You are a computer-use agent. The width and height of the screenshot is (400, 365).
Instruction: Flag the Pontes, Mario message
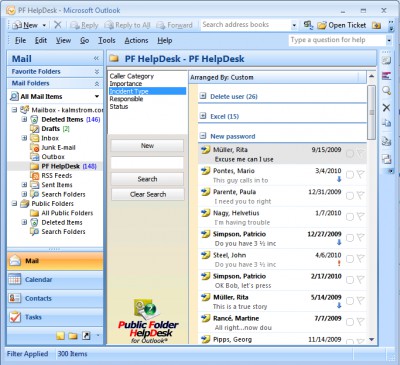(360, 174)
